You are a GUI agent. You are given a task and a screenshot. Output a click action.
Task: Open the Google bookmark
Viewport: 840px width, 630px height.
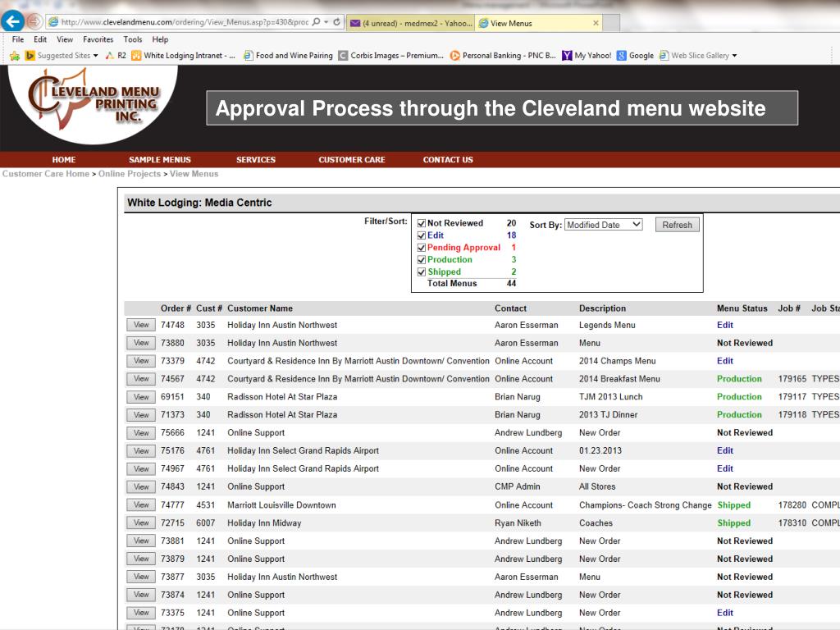click(636, 56)
